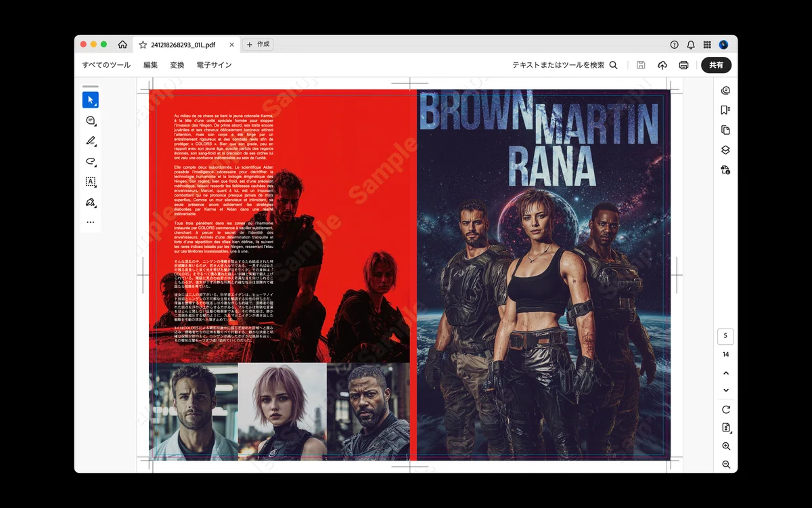Open the help question mark menu
The width and height of the screenshot is (812, 508).
[674, 45]
